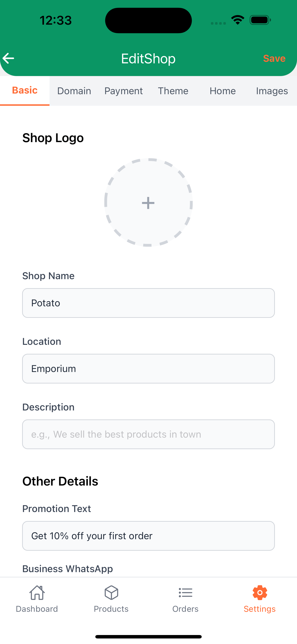Focus the Location field containing Emporium
The width and height of the screenshot is (297, 644).
pyautogui.click(x=148, y=369)
